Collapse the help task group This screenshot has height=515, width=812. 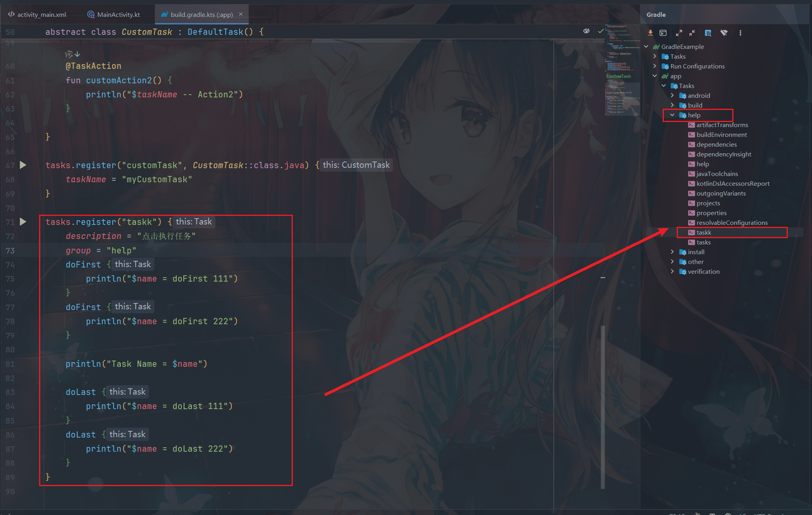tap(672, 115)
